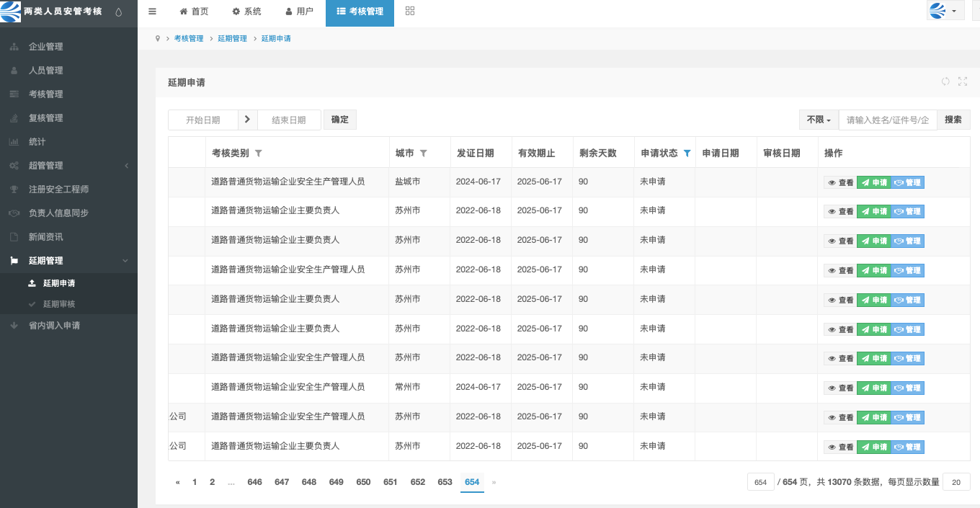Open the grid apps icon in top bar
Image resolution: width=980 pixels, height=508 pixels.
pos(410,11)
